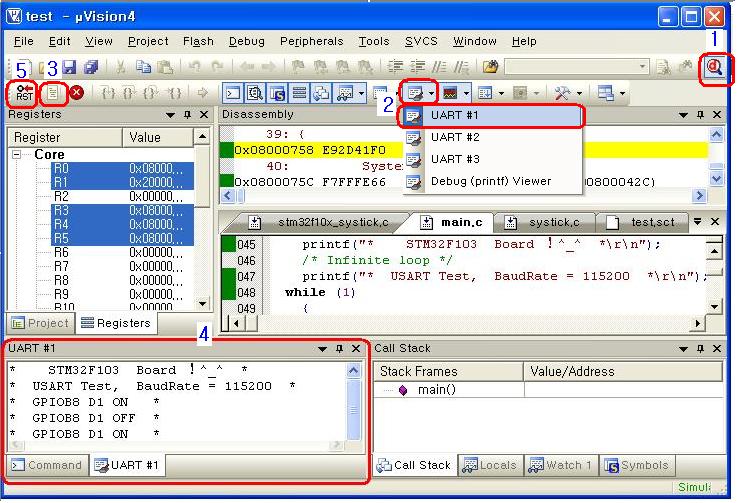This screenshot has width=737, height=503.
Task: Save the current file icon
Action: [70, 67]
